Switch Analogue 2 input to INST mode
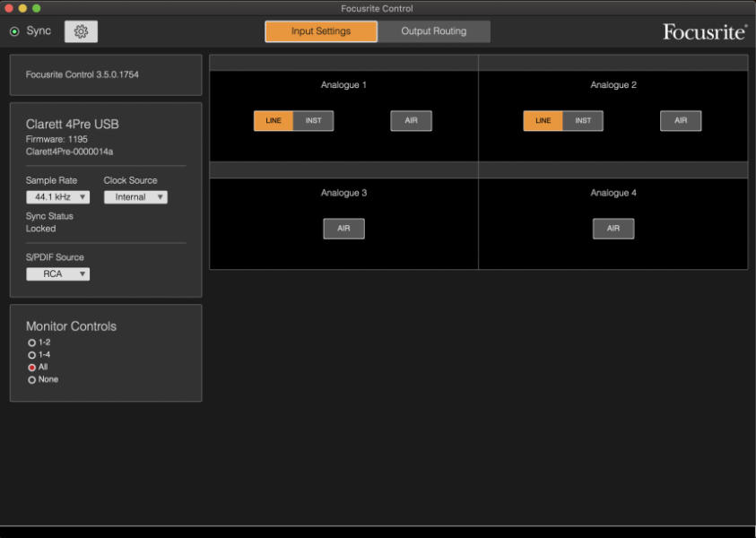Screen dimensions: 756x538 pos(583,120)
